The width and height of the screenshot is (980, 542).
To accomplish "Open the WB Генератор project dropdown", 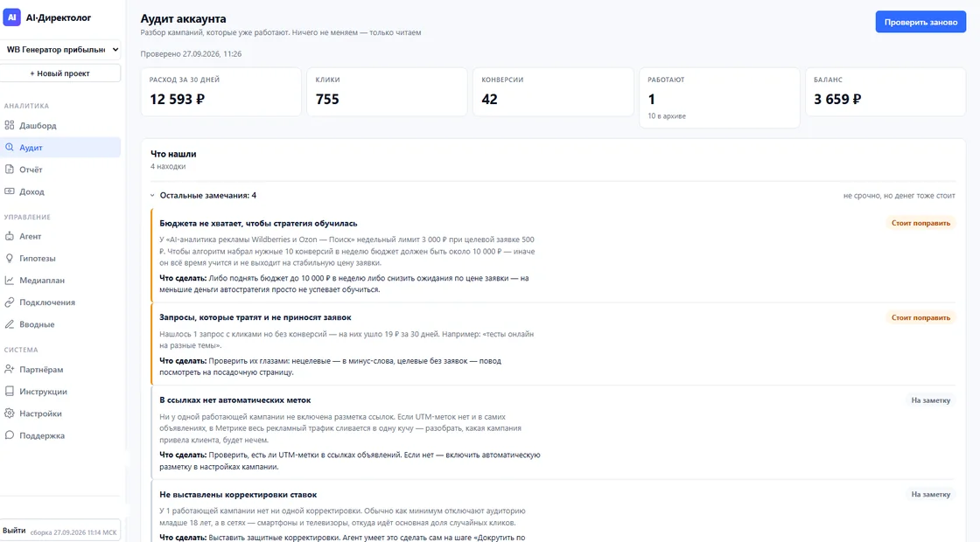I will coord(60,49).
